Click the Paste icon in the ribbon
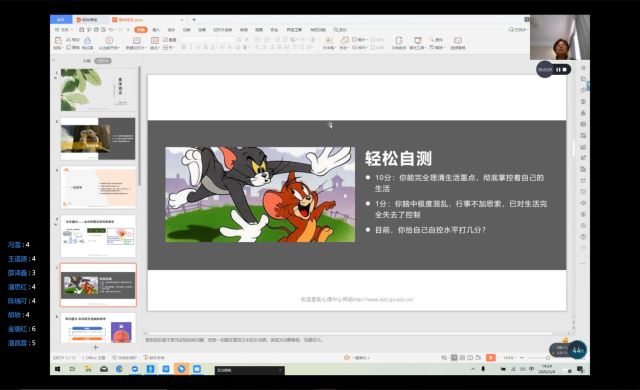This screenshot has height=390, width=640. pyautogui.click(x=58, y=40)
